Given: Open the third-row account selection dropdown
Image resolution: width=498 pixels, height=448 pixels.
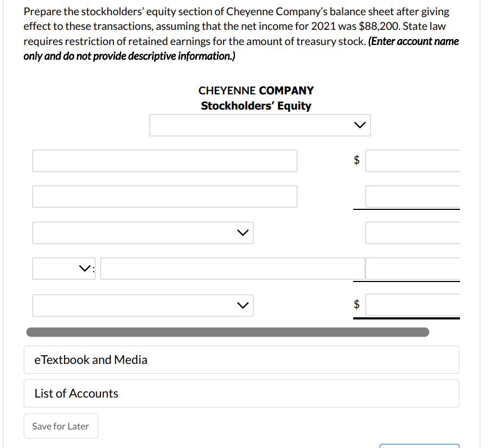Looking at the screenshot, I should tap(143, 233).
